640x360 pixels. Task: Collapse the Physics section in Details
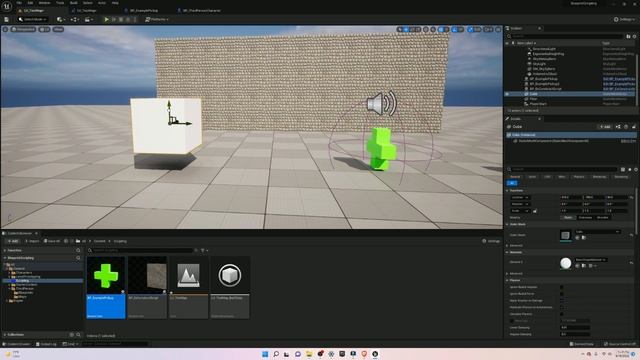click(507, 280)
